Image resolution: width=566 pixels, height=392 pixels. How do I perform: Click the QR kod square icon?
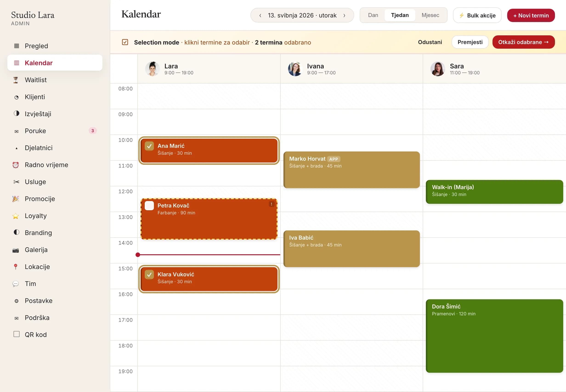coord(17,334)
